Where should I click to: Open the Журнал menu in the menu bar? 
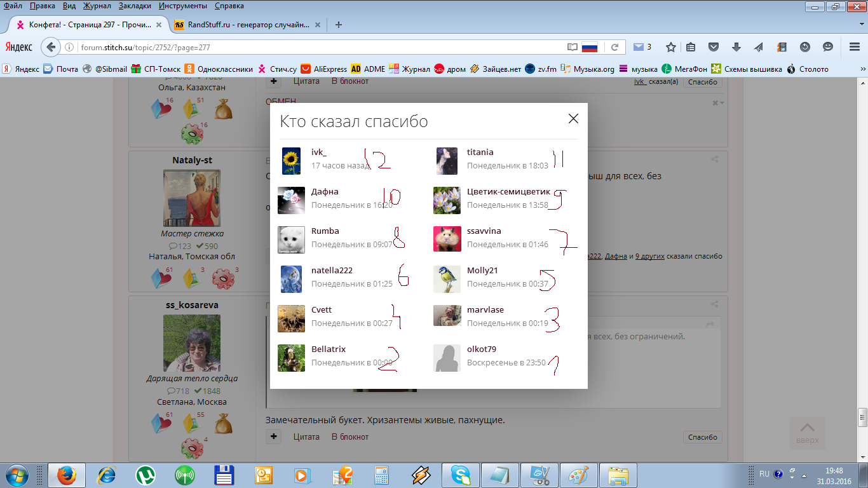point(97,6)
